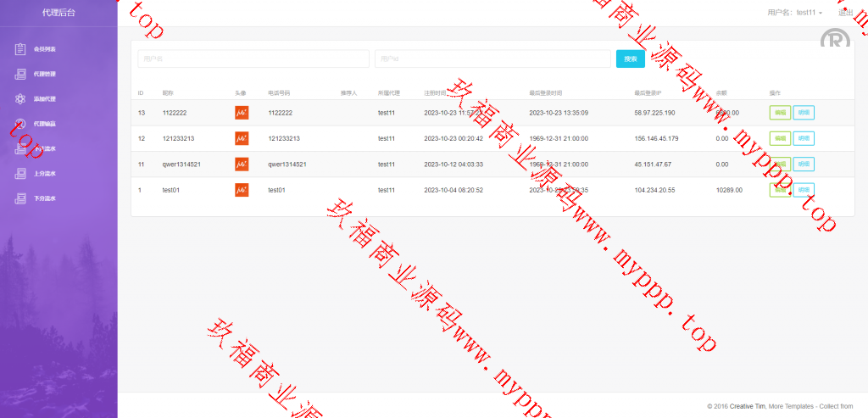Click 明细 button for user 121233213
Viewport: 868px width, 418px height.
tap(804, 138)
